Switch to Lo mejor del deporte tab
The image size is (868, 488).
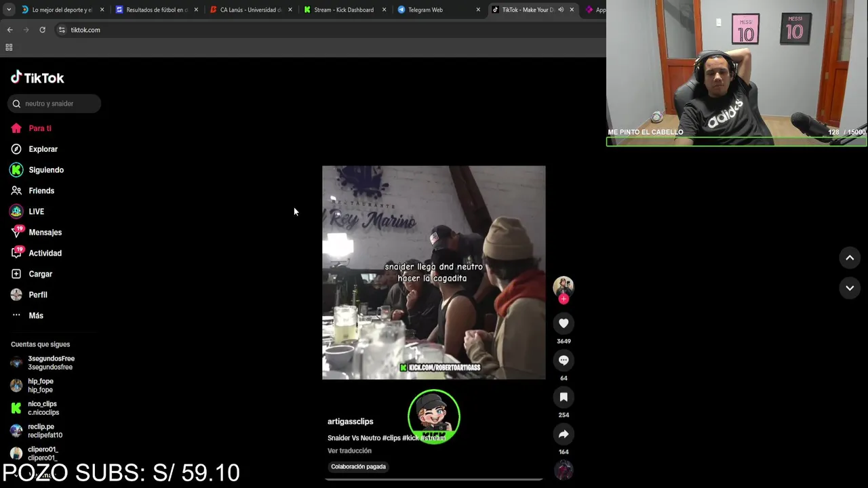pyautogui.click(x=62, y=9)
